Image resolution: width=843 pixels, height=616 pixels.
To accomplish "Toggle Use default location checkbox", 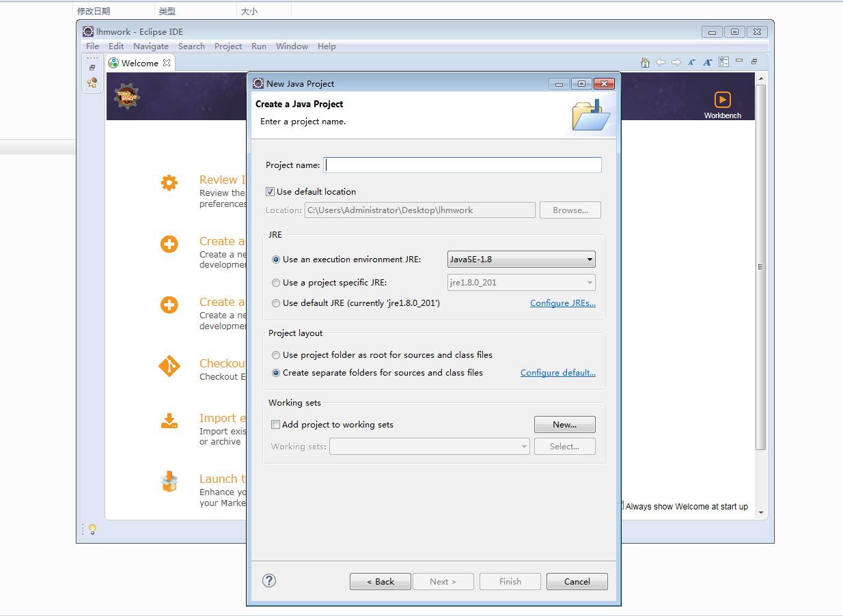I will [271, 192].
